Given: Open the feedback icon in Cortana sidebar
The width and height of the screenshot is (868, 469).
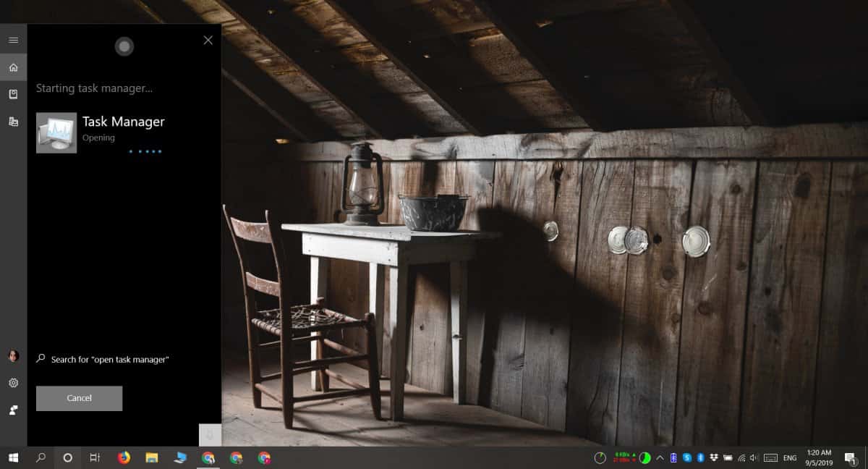Looking at the screenshot, I should pyautogui.click(x=13, y=410).
